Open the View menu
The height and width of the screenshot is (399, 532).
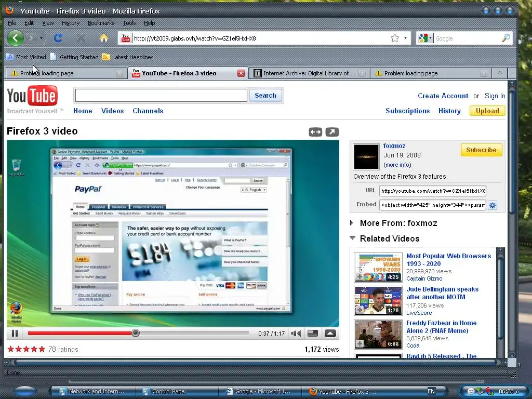[48, 23]
